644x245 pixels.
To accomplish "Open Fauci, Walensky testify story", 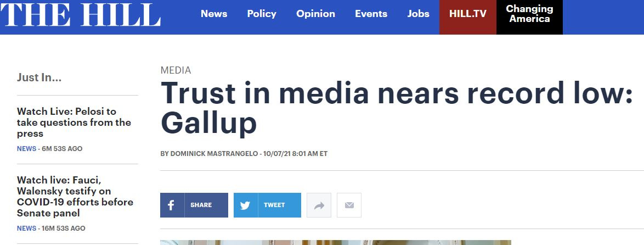I will 75,197.
